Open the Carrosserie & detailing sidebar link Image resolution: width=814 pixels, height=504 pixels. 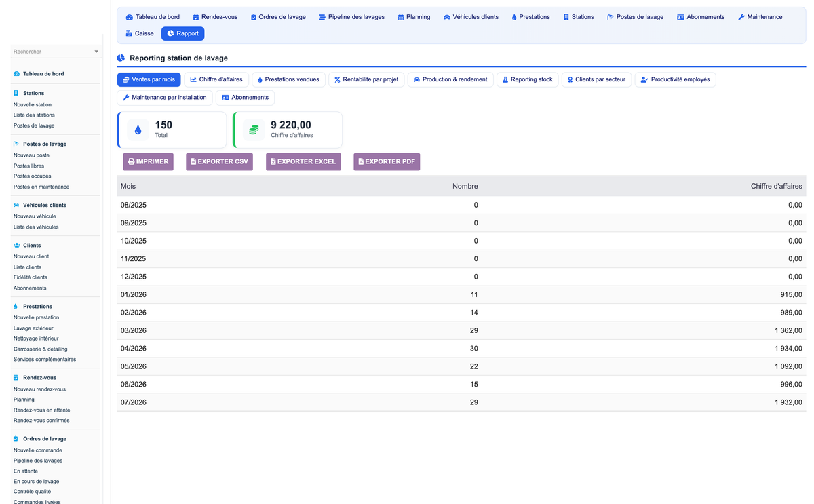[x=40, y=349]
